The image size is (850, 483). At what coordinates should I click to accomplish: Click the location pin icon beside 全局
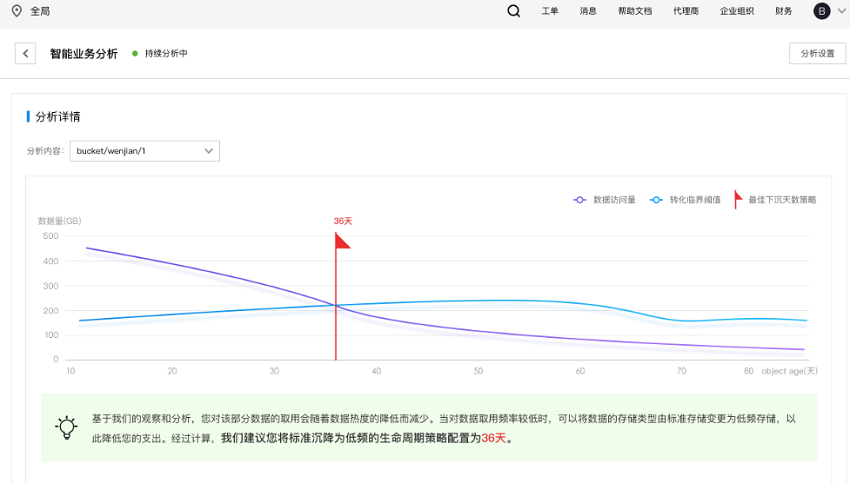click(x=17, y=11)
